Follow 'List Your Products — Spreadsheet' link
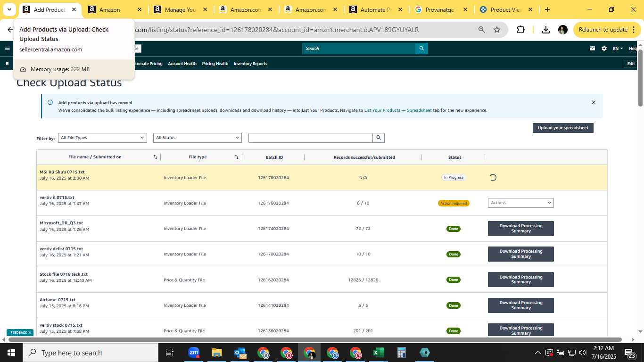The height and width of the screenshot is (362, 644). 398,110
